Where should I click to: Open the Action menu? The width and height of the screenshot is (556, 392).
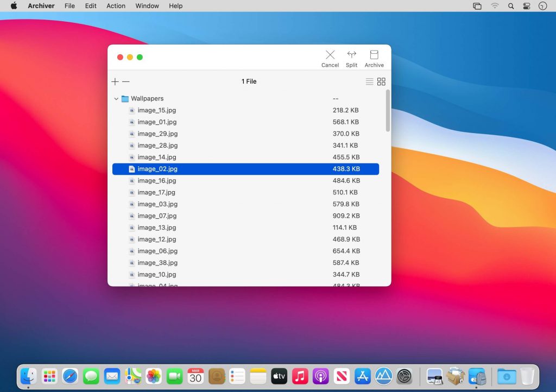pos(116,6)
